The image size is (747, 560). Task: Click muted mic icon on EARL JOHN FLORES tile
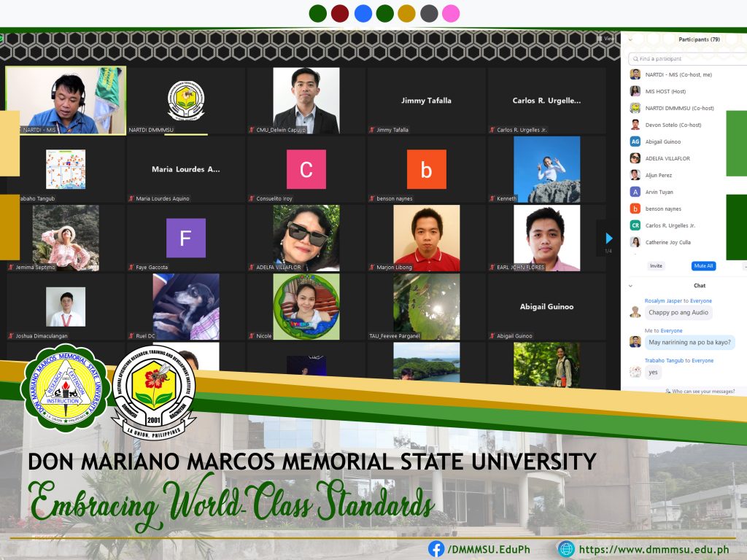(492, 267)
